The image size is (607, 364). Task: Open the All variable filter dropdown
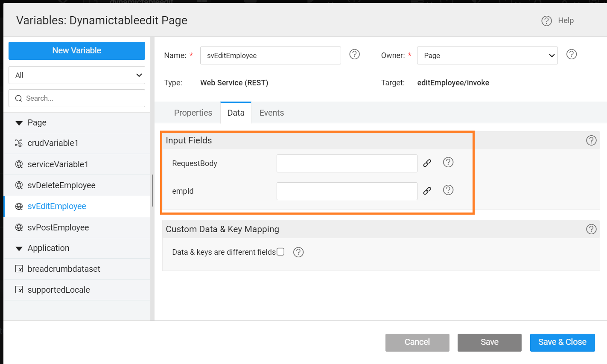[x=77, y=75]
